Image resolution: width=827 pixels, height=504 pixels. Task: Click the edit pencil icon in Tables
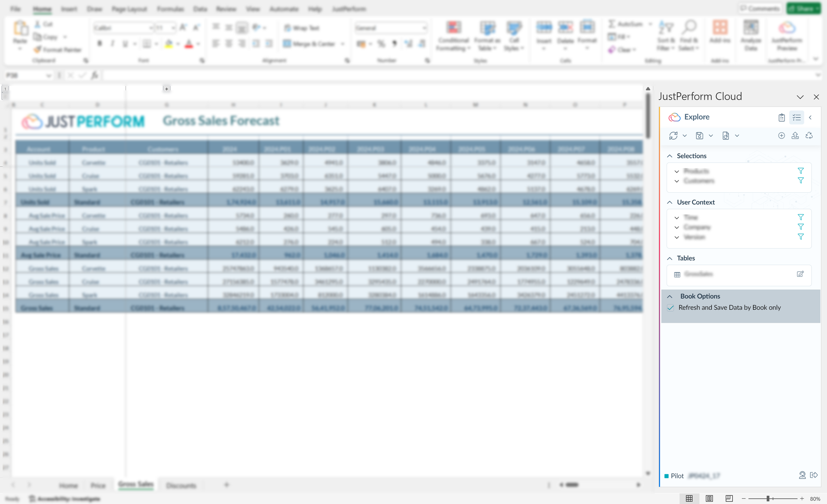point(800,274)
